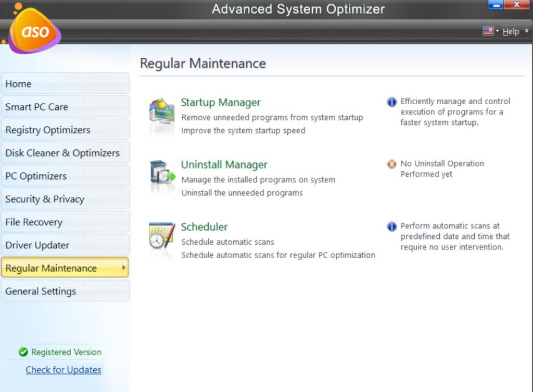Click orange warning icon beside No Uninstall Operation
This screenshot has height=392, width=533.
coord(391,164)
